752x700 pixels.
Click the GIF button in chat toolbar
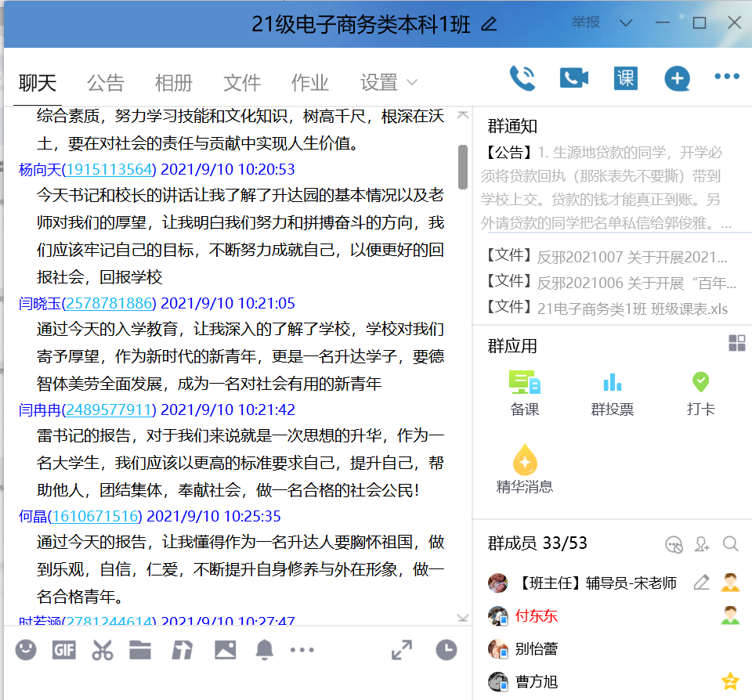63,649
